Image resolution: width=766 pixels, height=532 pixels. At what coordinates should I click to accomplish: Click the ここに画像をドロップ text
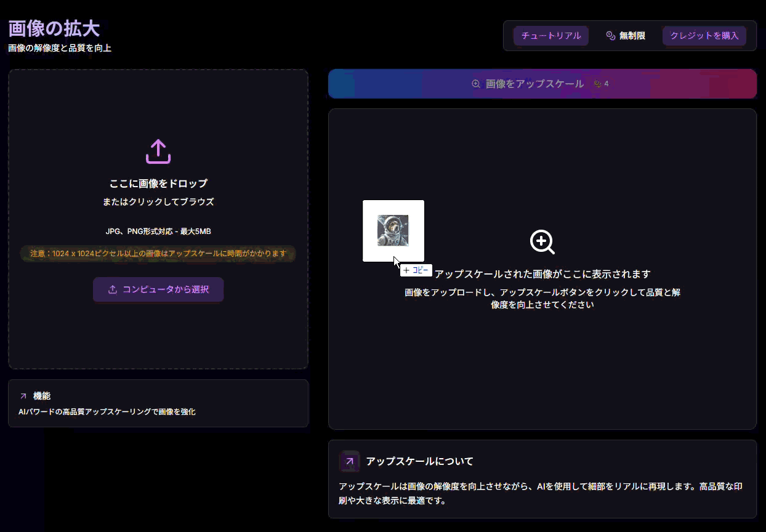(x=158, y=183)
